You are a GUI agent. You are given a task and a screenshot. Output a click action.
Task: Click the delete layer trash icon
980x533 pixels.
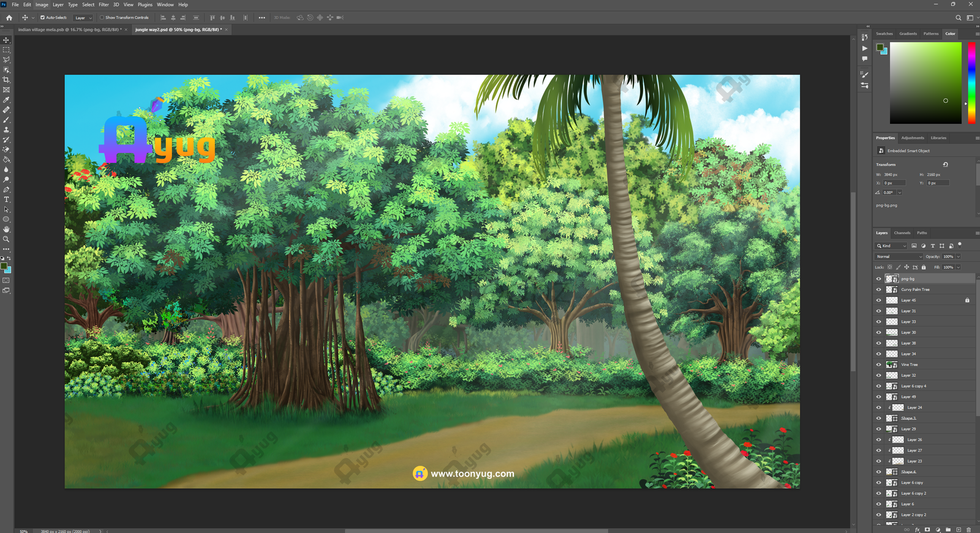(x=968, y=529)
